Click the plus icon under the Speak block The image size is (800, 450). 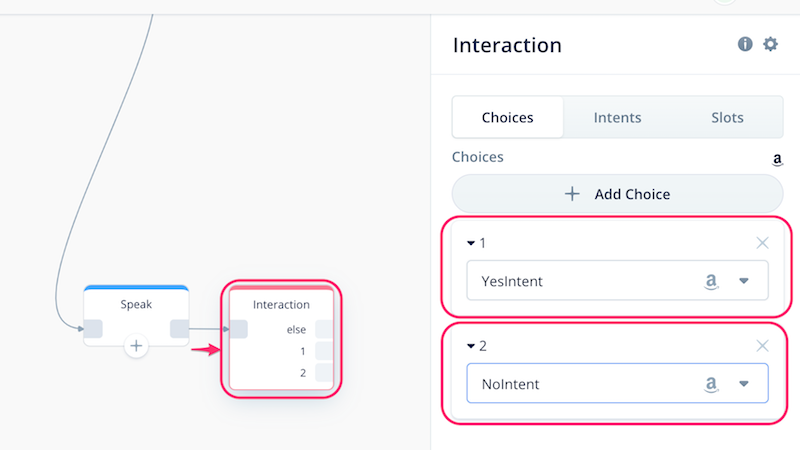point(136,346)
